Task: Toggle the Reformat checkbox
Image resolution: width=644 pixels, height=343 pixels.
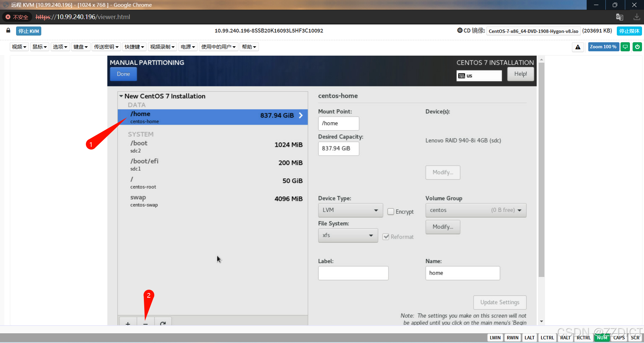Action: coord(386,237)
